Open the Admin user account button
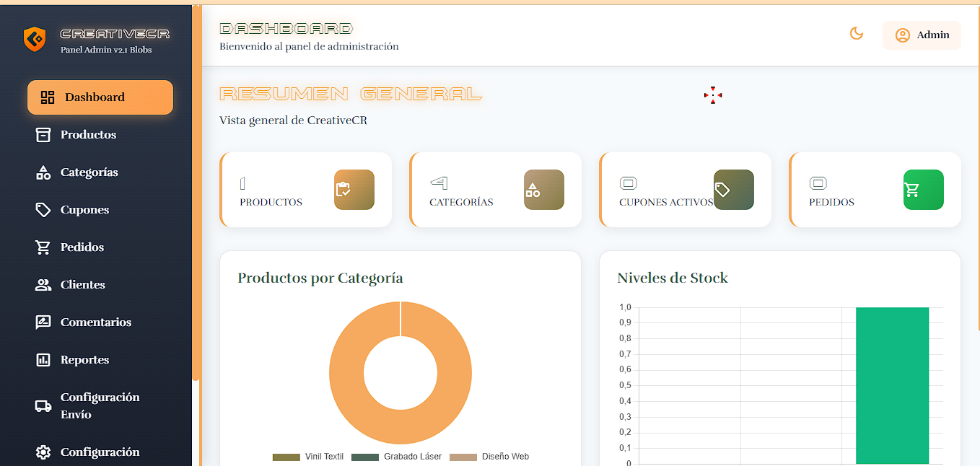This screenshot has width=980, height=466. click(922, 35)
